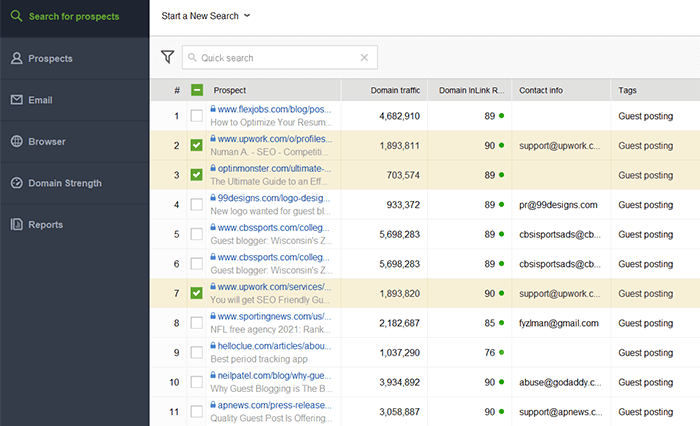Click the Search for prospects magnifier icon

pos(17,17)
